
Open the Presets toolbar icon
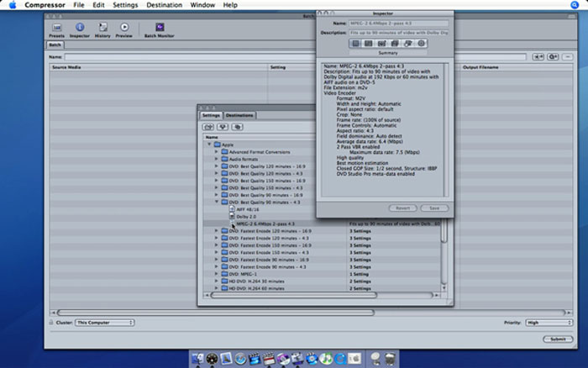click(x=56, y=28)
